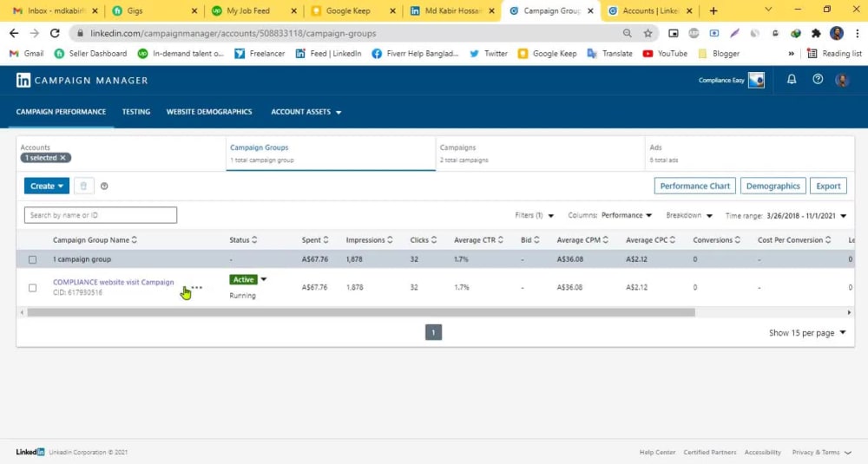The image size is (868, 464).
Task: Click the scrollbar right arrow
Action: click(x=849, y=312)
